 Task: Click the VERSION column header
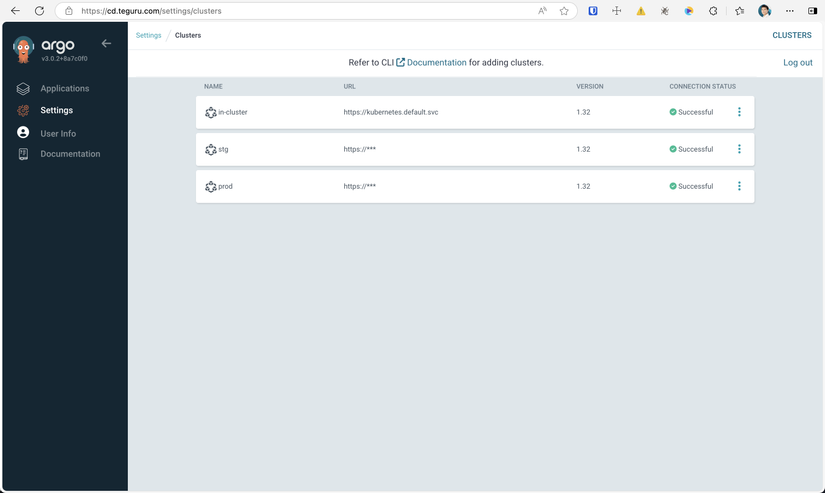589,86
